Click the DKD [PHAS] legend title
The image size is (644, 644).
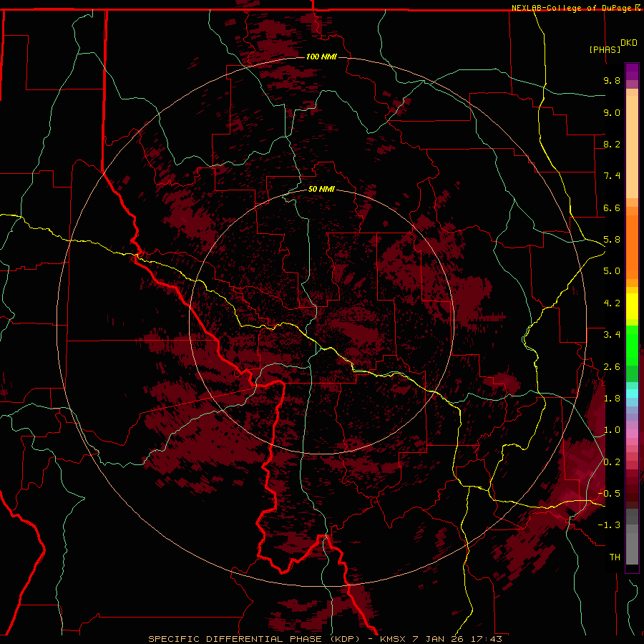pos(613,46)
